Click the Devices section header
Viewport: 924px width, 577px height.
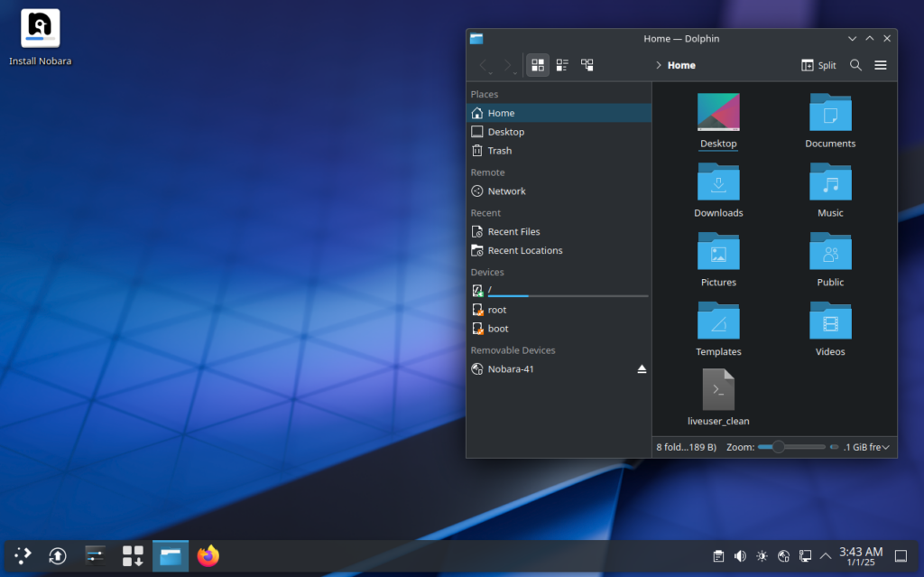(486, 272)
